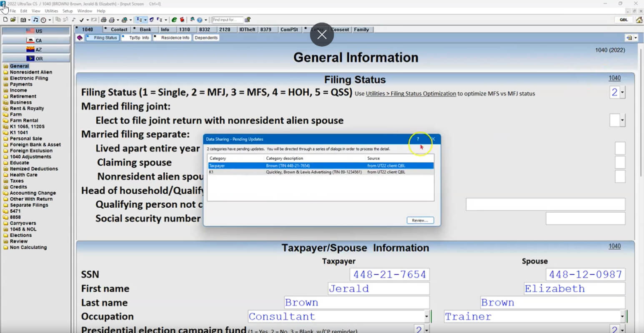Open the Electronic Filing folder

[x=29, y=78]
